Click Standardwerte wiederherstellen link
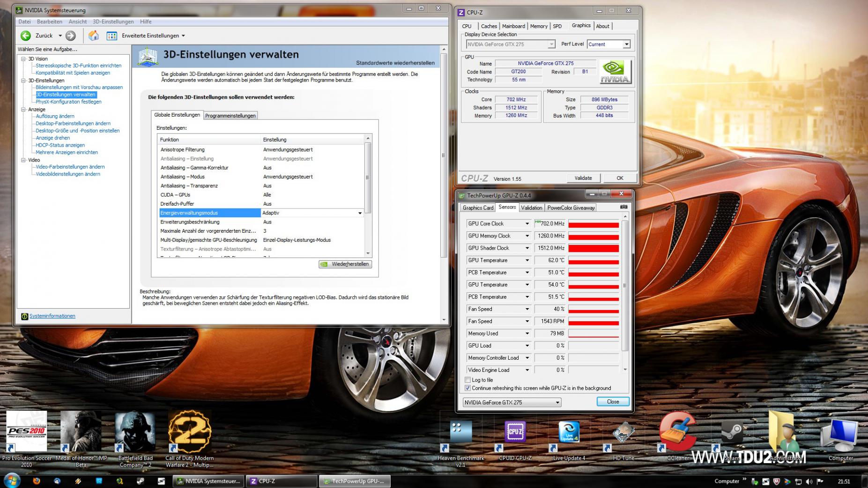 395,63
